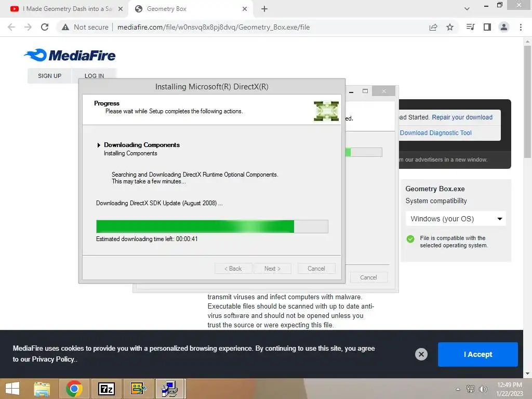The image size is (532, 399).
Task: Click the DirectX setup logo image
Action: tap(326, 111)
